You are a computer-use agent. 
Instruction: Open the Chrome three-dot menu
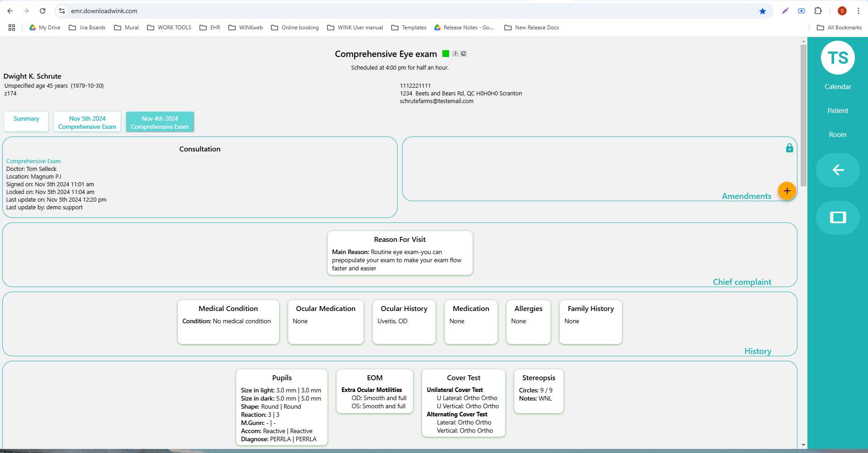859,11
